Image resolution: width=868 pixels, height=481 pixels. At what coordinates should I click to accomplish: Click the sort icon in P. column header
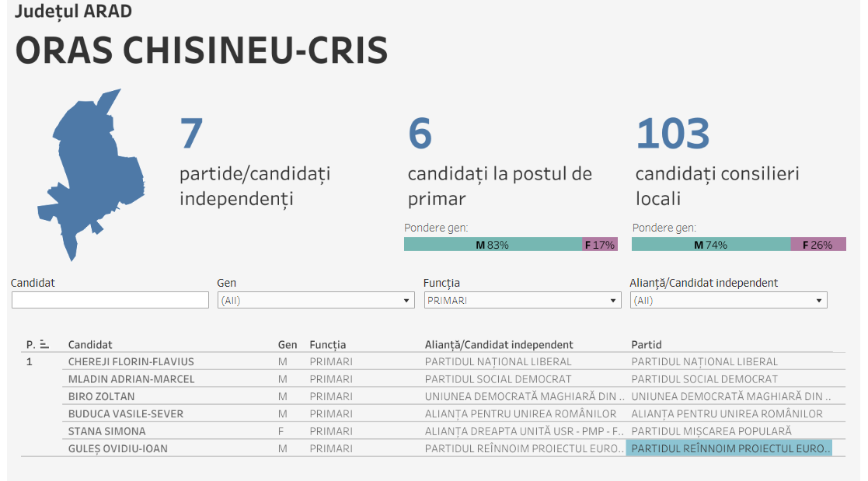tap(44, 344)
